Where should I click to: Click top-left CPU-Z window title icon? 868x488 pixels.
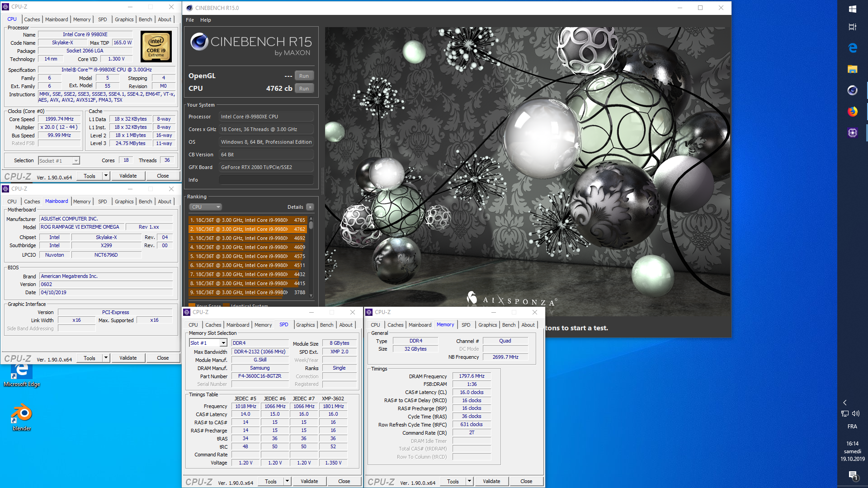coord(5,7)
